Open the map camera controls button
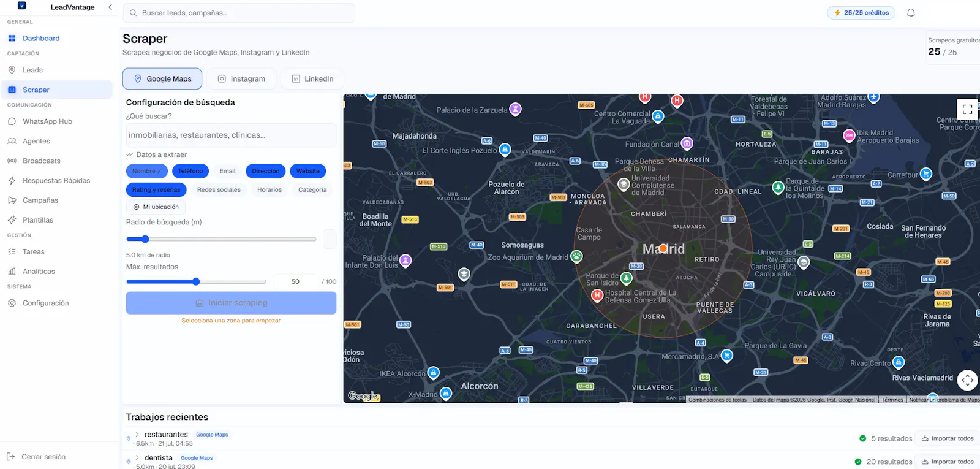Image resolution: width=980 pixels, height=469 pixels. (967, 380)
